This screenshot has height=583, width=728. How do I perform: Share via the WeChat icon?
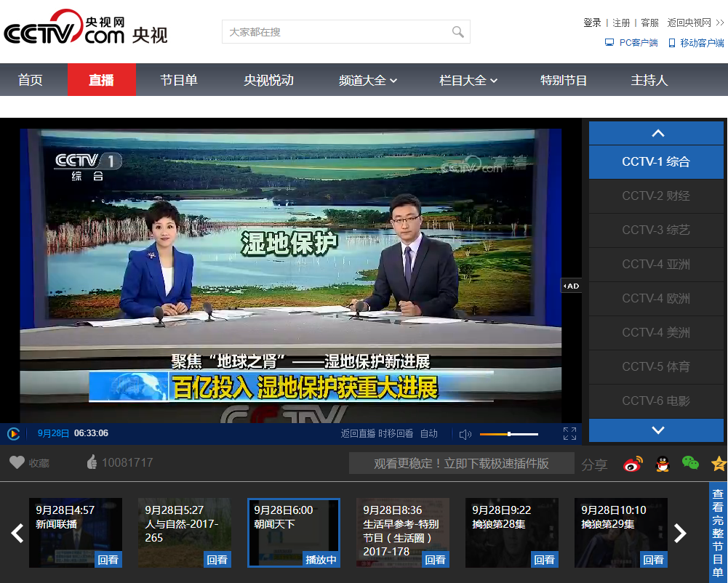click(690, 463)
